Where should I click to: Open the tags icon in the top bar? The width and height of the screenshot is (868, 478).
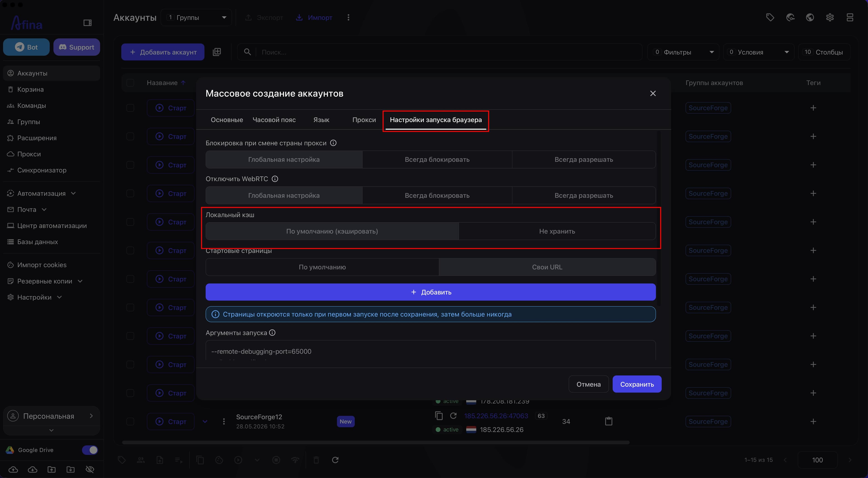pos(770,17)
